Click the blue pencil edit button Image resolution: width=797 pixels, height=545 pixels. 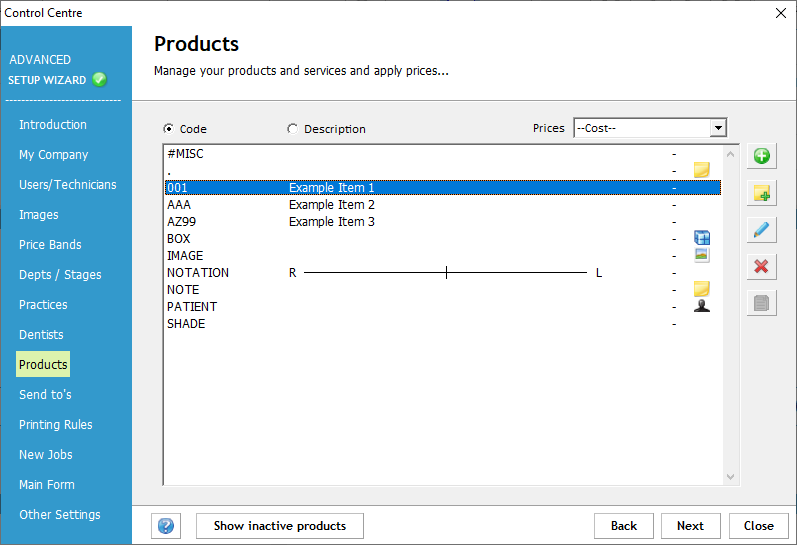[761, 230]
